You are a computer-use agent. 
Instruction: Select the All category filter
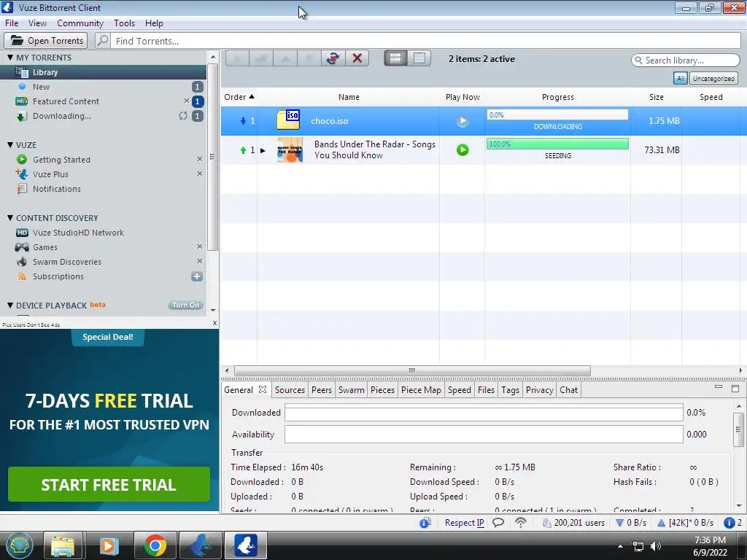point(681,79)
